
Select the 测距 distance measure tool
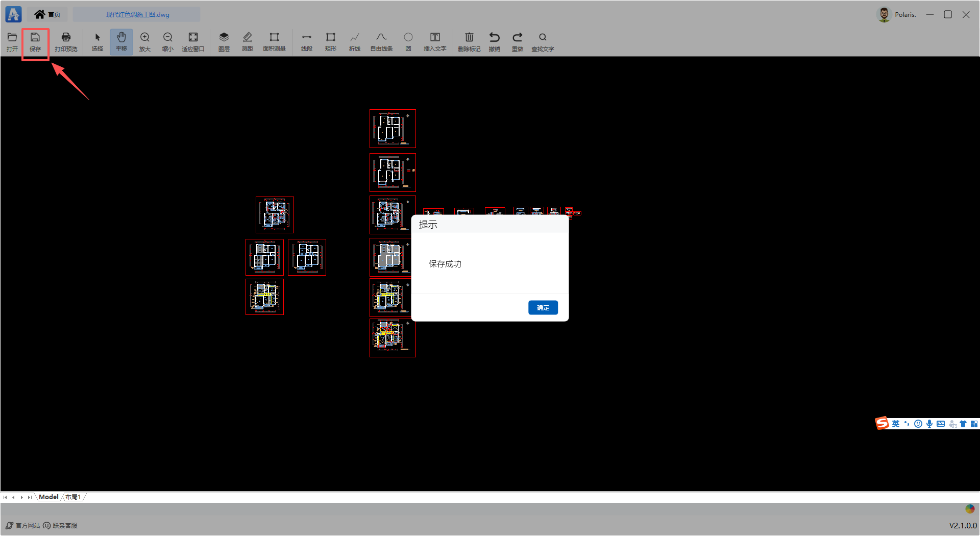click(248, 41)
